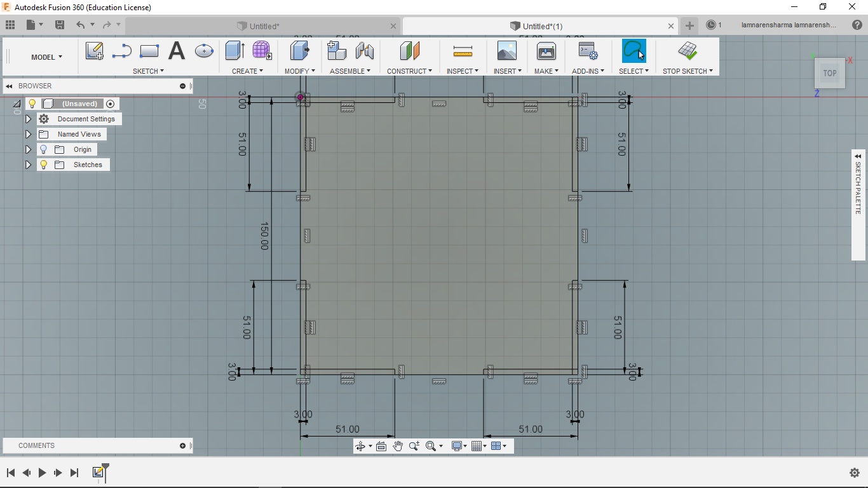Add a new design tab
The width and height of the screenshot is (868, 488).
689,26
